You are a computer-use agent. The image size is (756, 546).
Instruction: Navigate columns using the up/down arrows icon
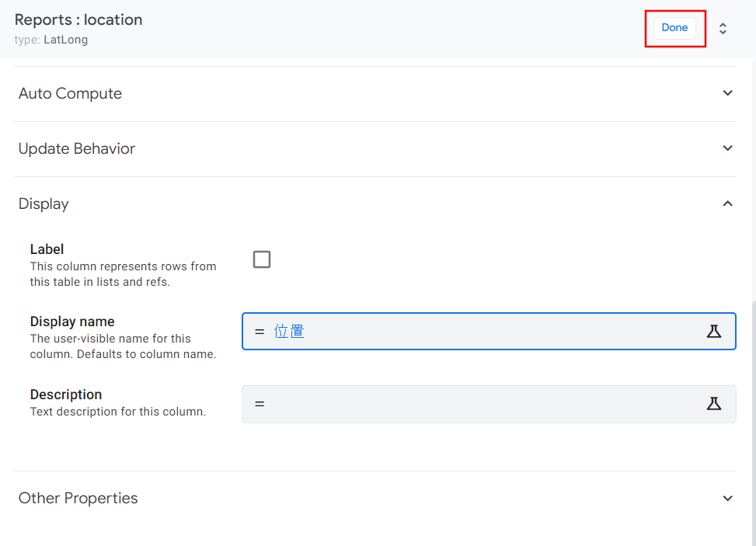[x=723, y=27]
